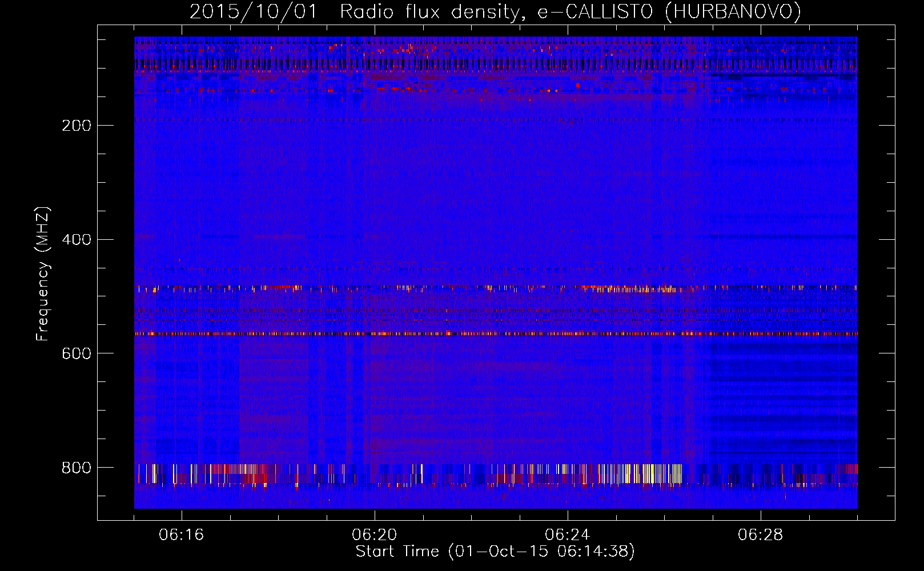The image size is (924, 571).
Task: Click the 400 frequency tick label
Action: [x=77, y=240]
